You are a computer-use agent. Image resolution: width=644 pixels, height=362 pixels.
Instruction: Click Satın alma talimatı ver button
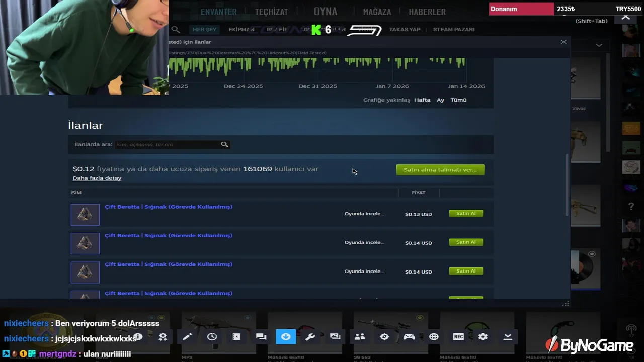pos(440,170)
